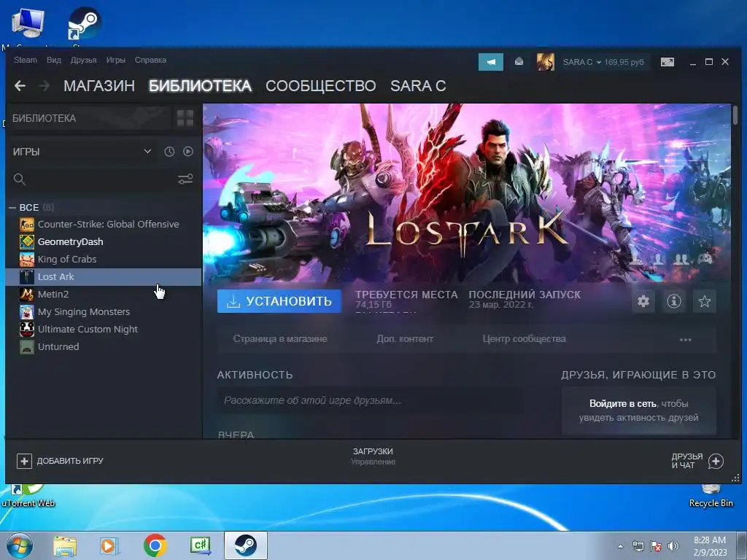Open the inbox envelope icon
The height and width of the screenshot is (560, 747).
click(x=519, y=62)
